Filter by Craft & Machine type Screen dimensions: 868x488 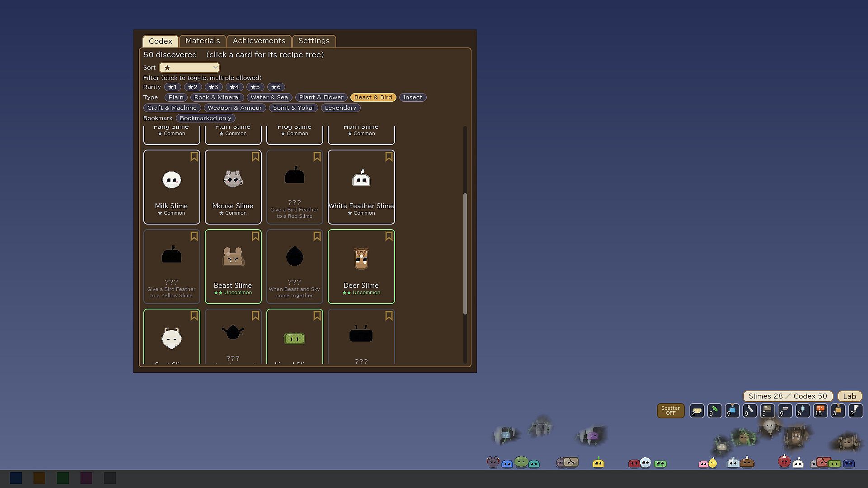tap(172, 108)
